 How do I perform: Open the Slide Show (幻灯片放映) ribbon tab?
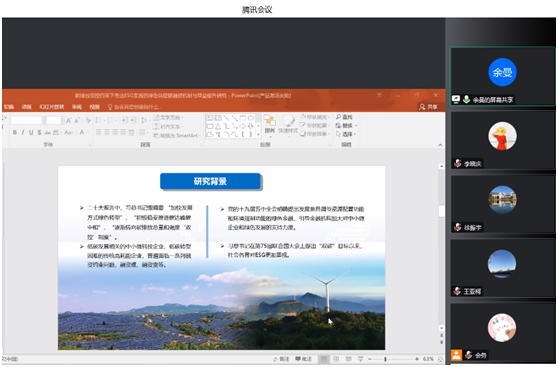tap(52, 107)
